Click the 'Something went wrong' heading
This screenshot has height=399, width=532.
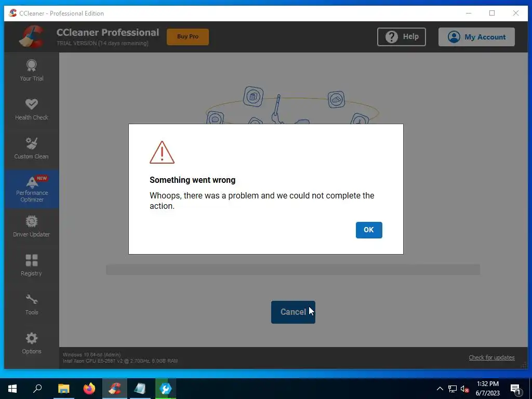coord(192,180)
